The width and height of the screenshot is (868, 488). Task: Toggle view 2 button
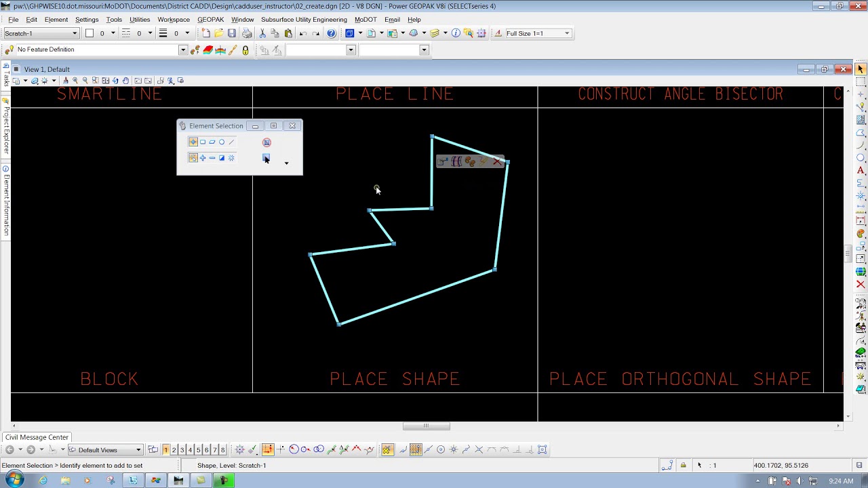[x=174, y=450]
